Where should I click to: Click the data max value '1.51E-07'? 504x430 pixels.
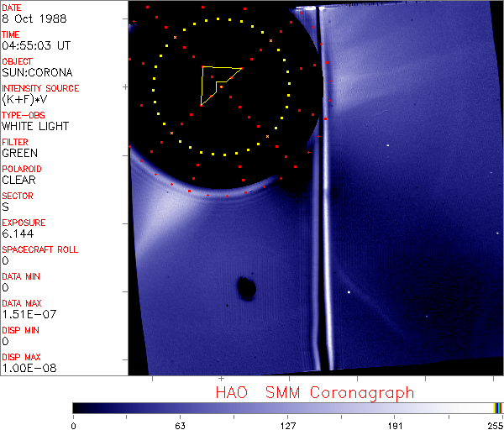tap(25, 314)
